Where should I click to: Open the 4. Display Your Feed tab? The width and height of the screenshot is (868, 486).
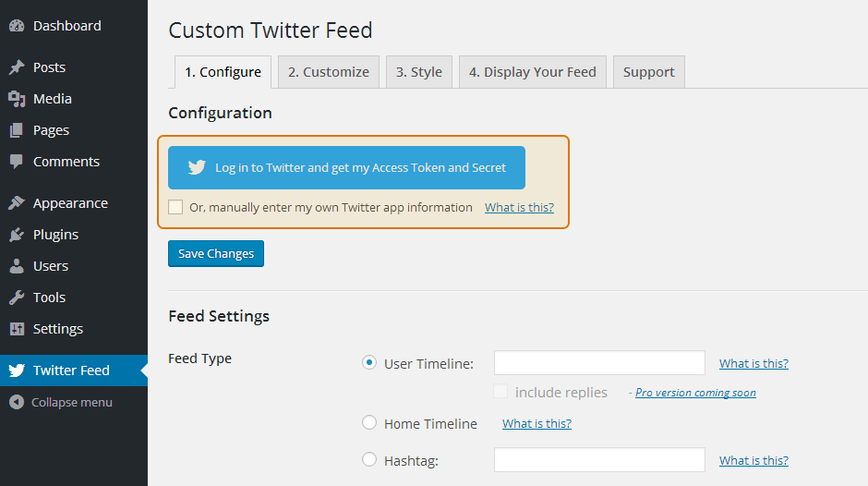[533, 72]
